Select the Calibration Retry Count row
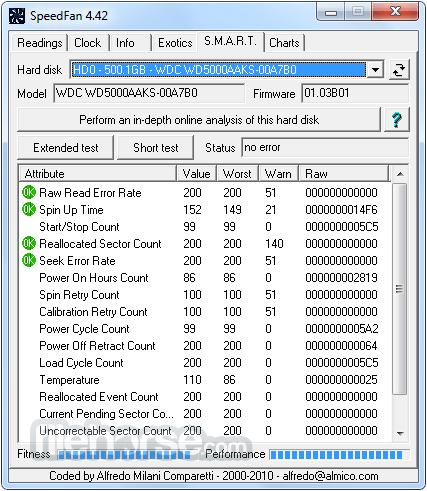 [x=205, y=312]
